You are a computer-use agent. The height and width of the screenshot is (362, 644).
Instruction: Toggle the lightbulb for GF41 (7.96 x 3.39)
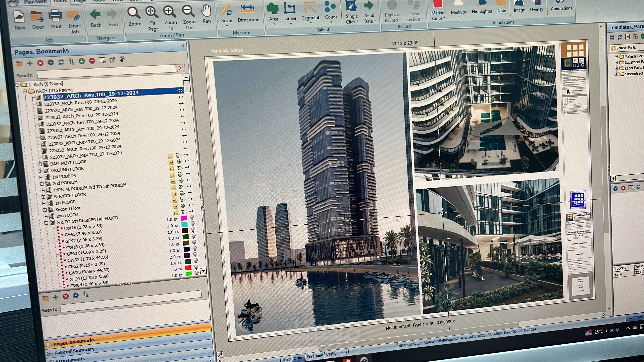tap(193, 224)
